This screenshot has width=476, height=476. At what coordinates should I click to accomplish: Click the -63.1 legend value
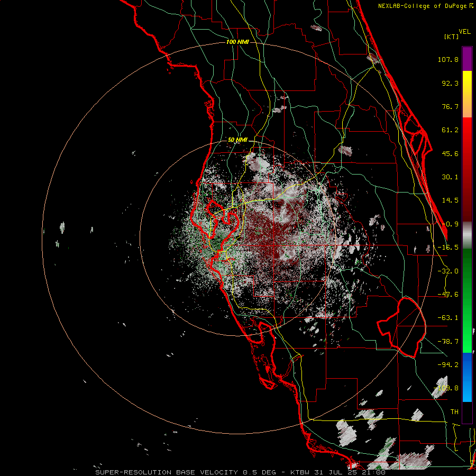pos(448,318)
